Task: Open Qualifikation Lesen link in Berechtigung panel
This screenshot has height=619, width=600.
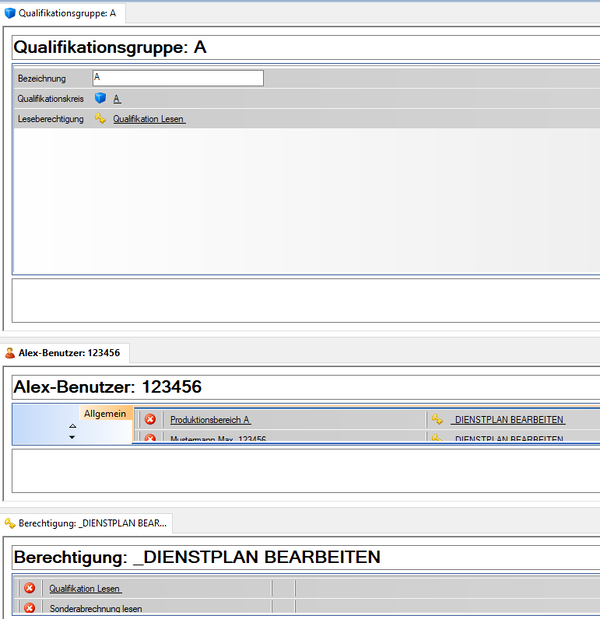Action: tap(85, 589)
